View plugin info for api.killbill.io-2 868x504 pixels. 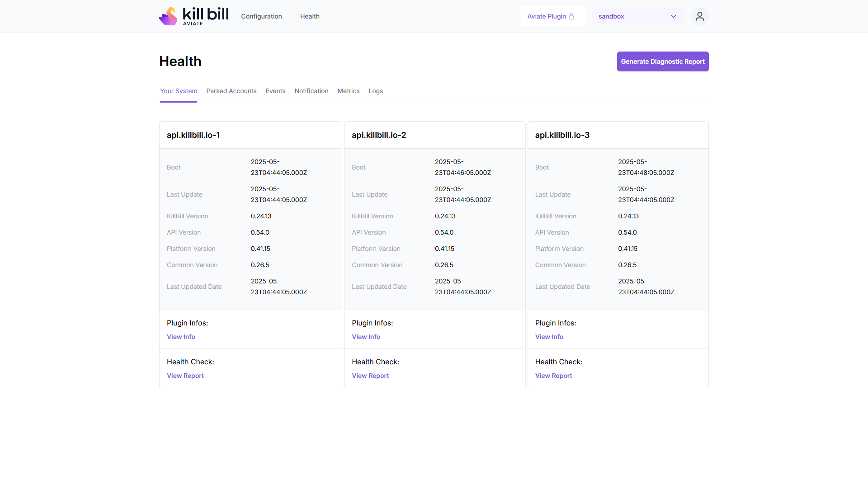pos(366,337)
